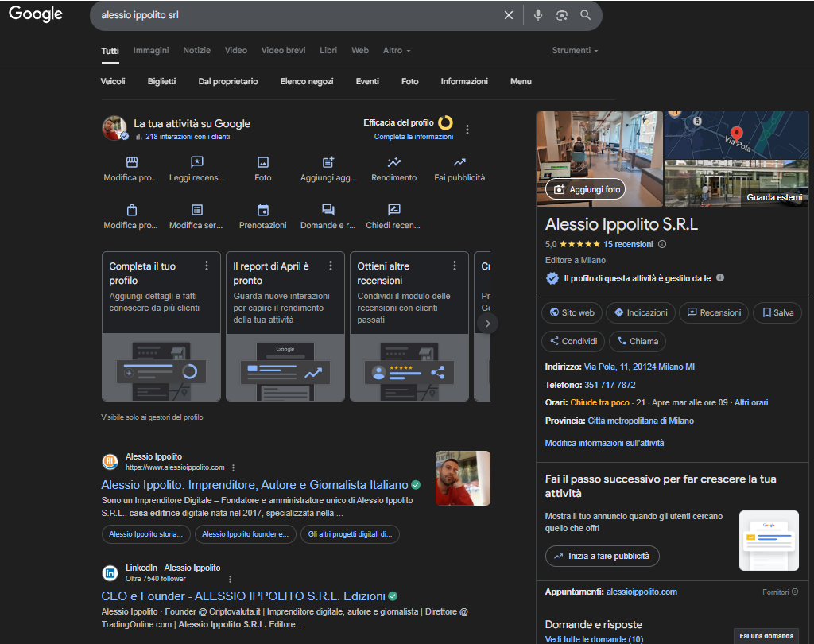Switch to the Video brevi tab
Image resolution: width=814 pixels, height=644 pixels.
(x=284, y=50)
